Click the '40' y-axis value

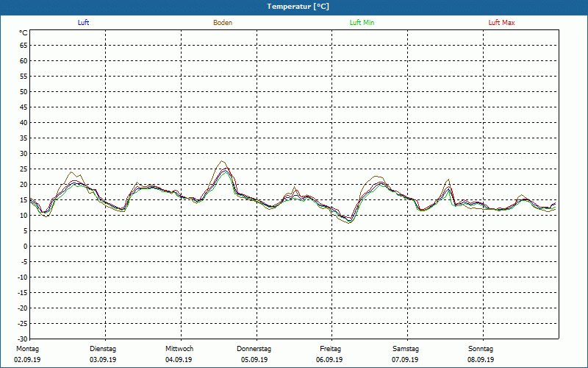click(x=24, y=123)
